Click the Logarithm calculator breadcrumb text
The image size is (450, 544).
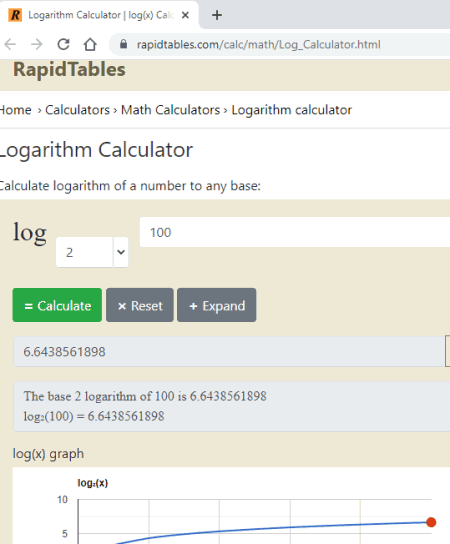click(x=291, y=110)
